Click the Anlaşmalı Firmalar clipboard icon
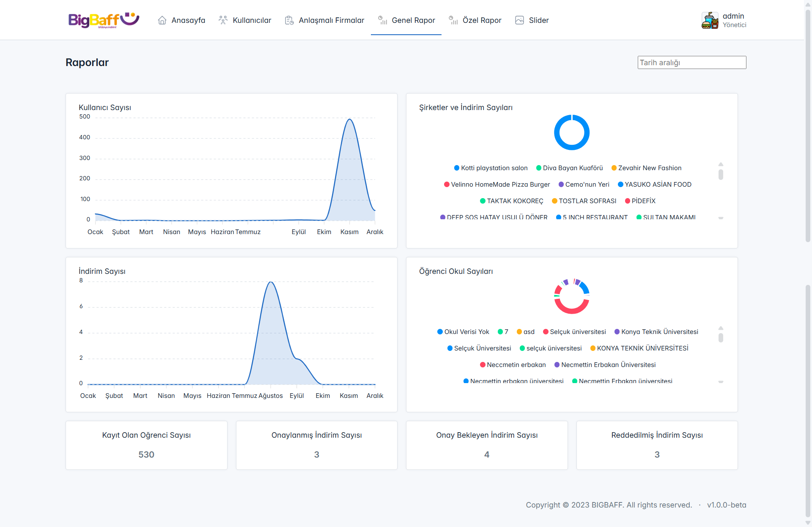 point(289,20)
